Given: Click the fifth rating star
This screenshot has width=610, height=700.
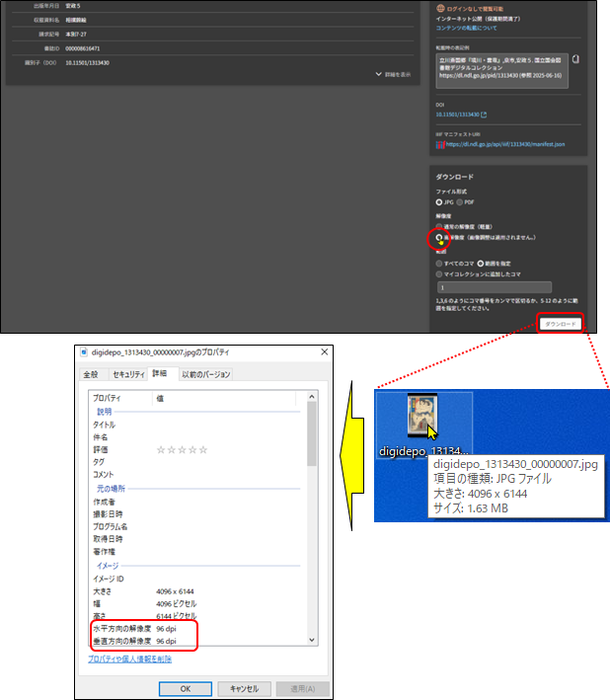Looking at the screenshot, I should [204, 450].
